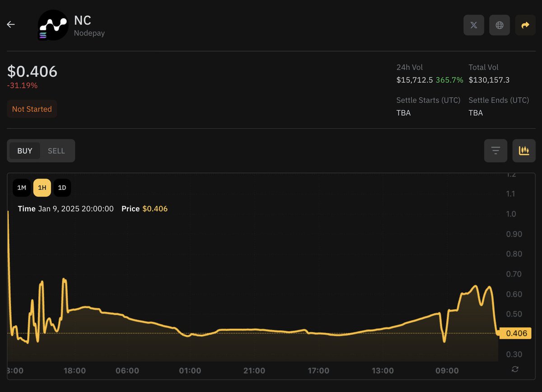Click the Not Started status badge
Image resolution: width=542 pixels, height=392 pixels.
click(x=32, y=109)
